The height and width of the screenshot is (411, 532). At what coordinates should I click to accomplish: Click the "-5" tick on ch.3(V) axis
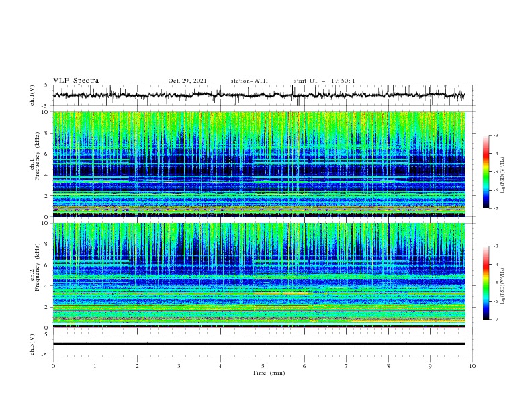(45, 355)
